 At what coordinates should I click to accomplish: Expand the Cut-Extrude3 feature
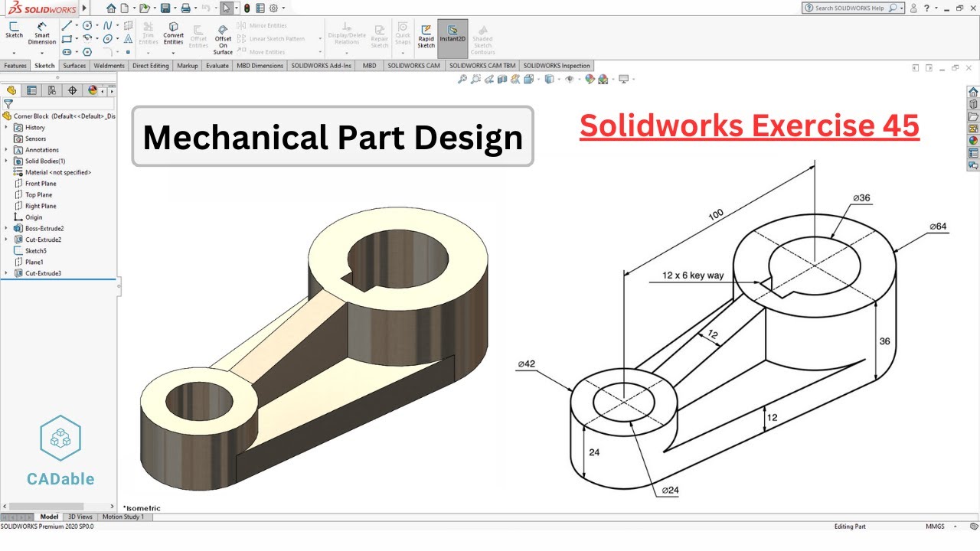tap(6, 273)
